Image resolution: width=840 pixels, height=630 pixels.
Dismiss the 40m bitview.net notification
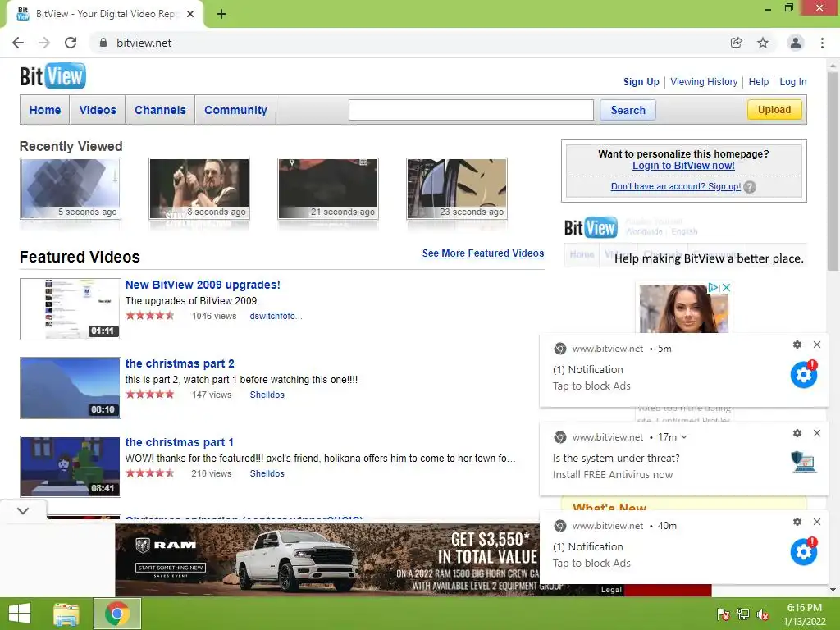coord(817,522)
